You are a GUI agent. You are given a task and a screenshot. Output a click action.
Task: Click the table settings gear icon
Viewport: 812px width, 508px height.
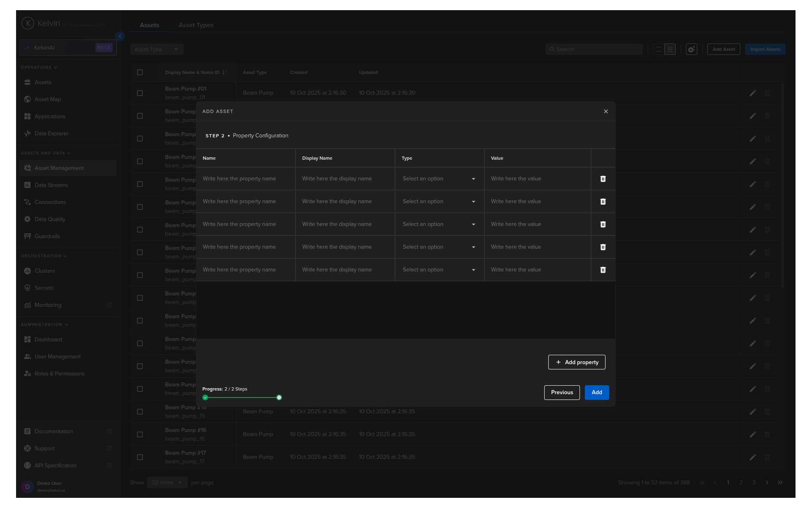tap(691, 50)
